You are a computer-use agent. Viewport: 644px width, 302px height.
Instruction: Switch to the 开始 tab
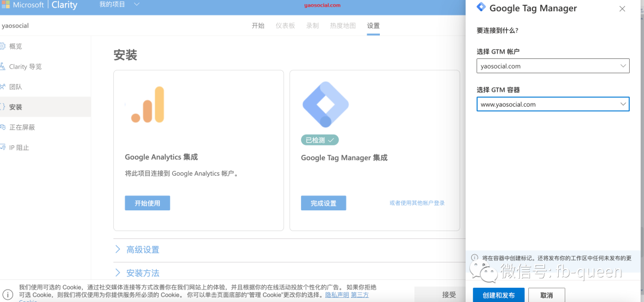[258, 26]
